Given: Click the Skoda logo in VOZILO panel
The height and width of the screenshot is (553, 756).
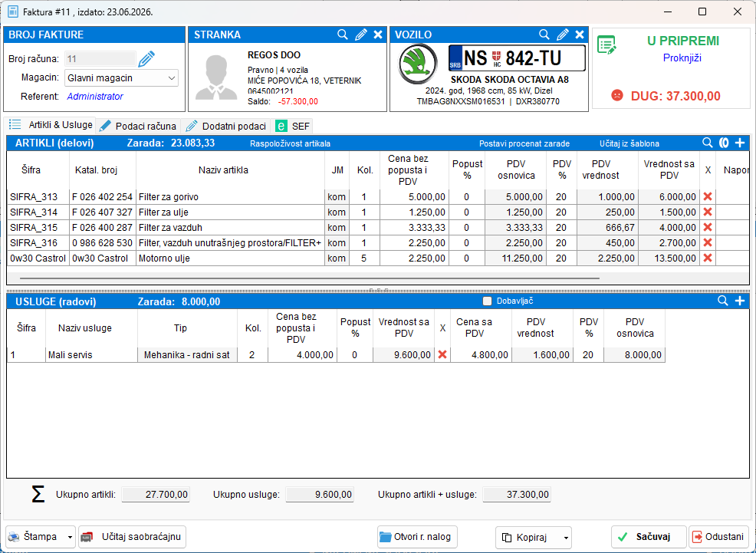Looking at the screenshot, I should pyautogui.click(x=418, y=64).
